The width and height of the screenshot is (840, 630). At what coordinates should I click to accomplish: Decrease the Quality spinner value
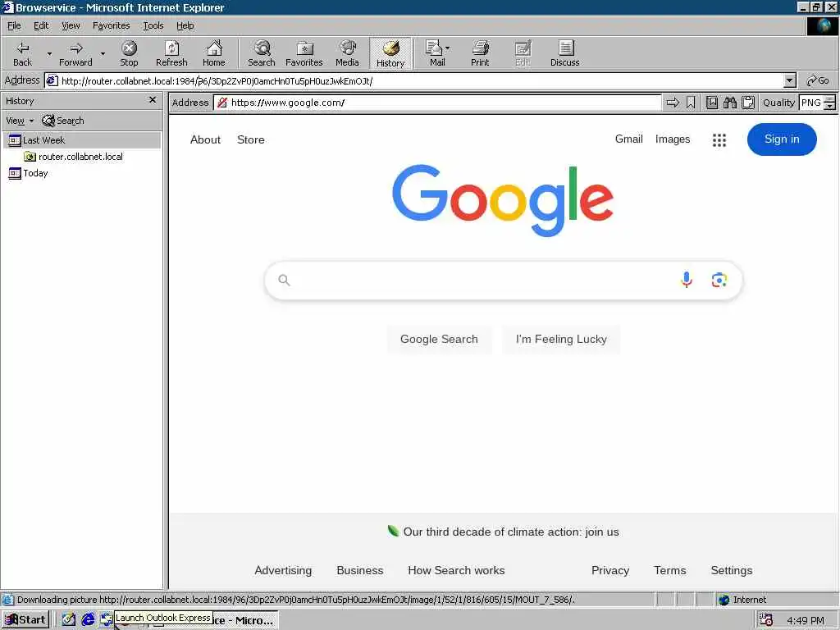click(x=830, y=106)
